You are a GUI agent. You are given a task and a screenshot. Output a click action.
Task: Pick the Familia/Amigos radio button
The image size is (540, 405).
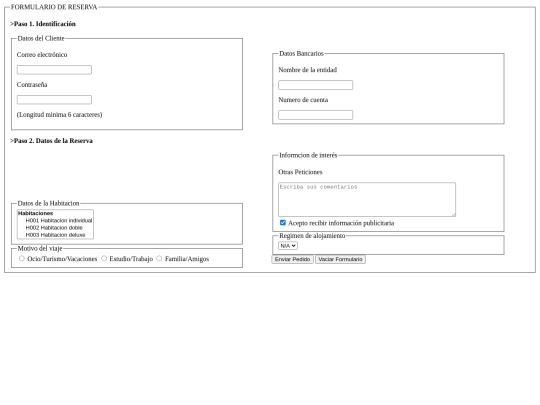159,258
